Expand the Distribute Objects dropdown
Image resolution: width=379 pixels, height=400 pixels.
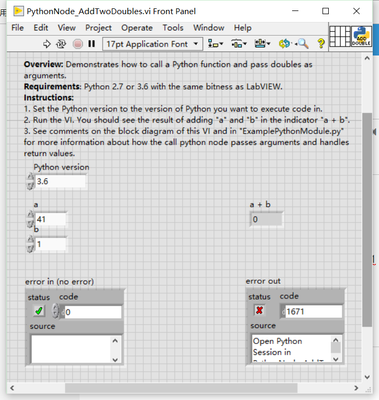(x=239, y=44)
